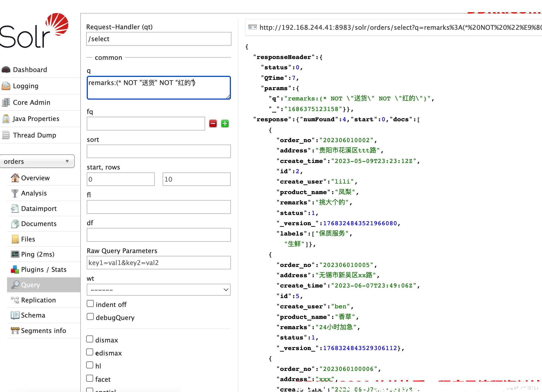Click the df default field input

[x=159, y=235]
